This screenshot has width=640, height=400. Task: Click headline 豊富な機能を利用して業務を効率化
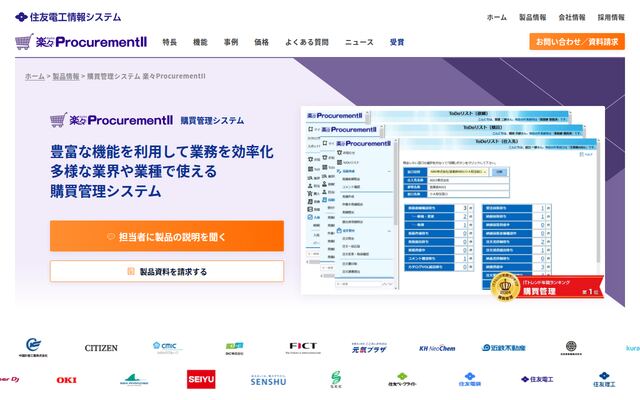tap(162, 151)
